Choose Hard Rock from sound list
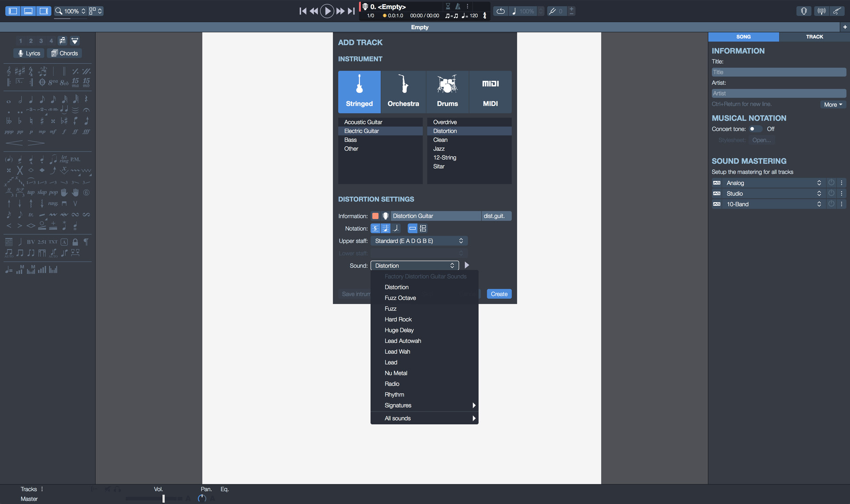Viewport: 850px width, 504px height. coord(398,319)
